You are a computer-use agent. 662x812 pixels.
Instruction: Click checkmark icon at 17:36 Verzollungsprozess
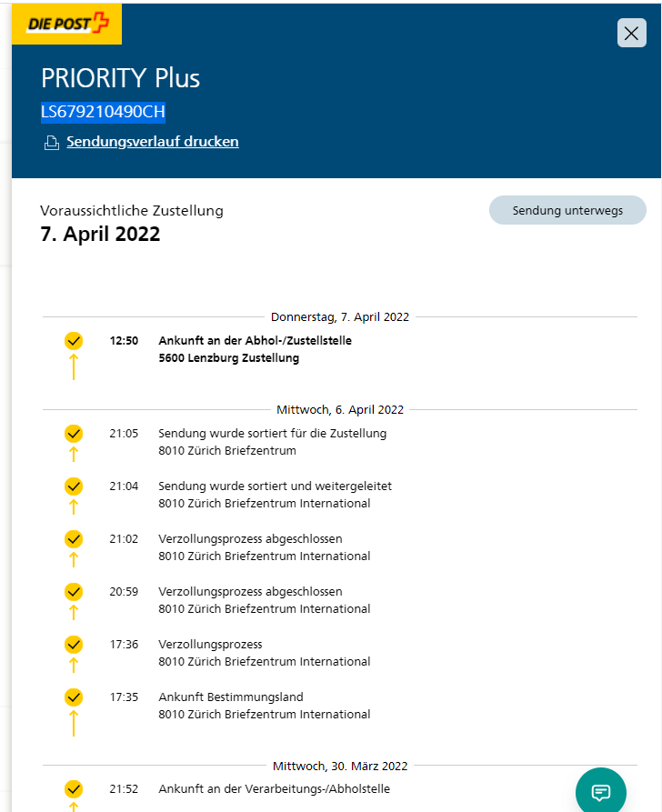pos(74,645)
